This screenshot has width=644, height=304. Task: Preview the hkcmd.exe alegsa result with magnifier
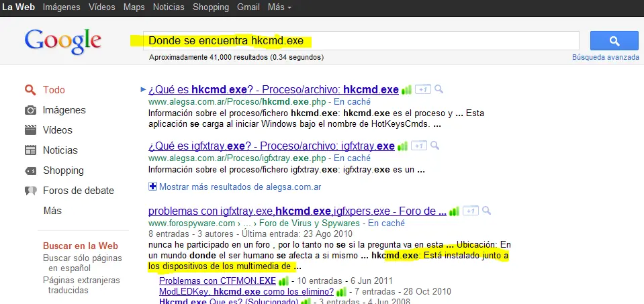click(439, 89)
